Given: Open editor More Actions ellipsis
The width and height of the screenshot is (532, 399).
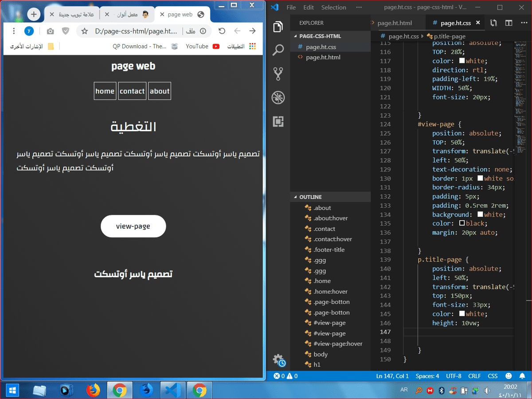Looking at the screenshot, I should [524, 23].
